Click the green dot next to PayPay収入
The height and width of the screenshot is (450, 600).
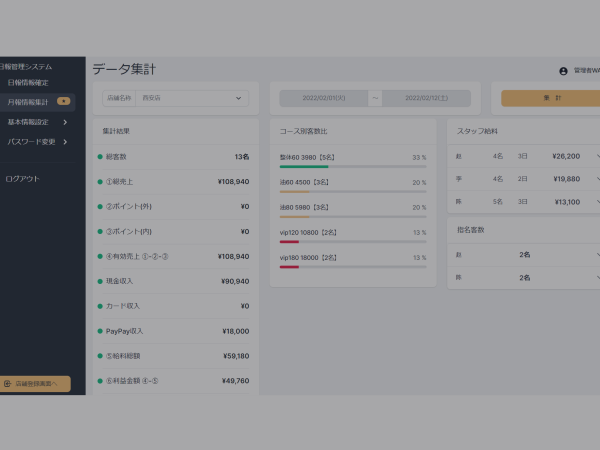[x=100, y=331]
